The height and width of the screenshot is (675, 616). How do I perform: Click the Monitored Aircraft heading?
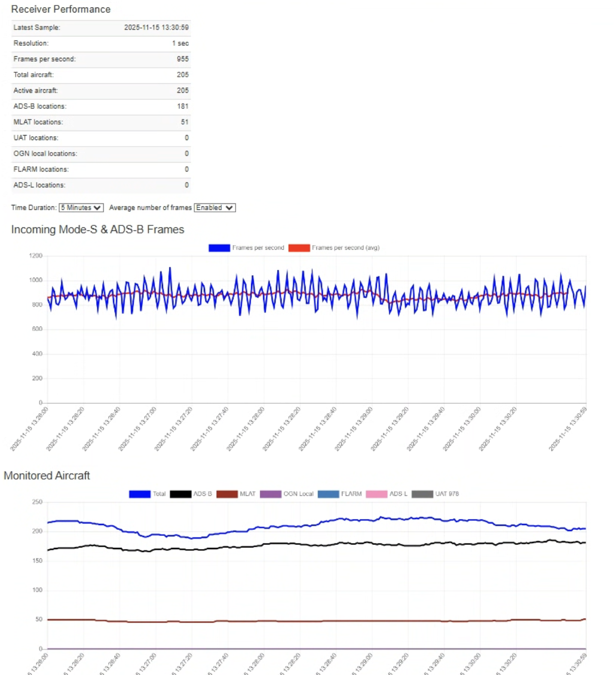pos(47,476)
